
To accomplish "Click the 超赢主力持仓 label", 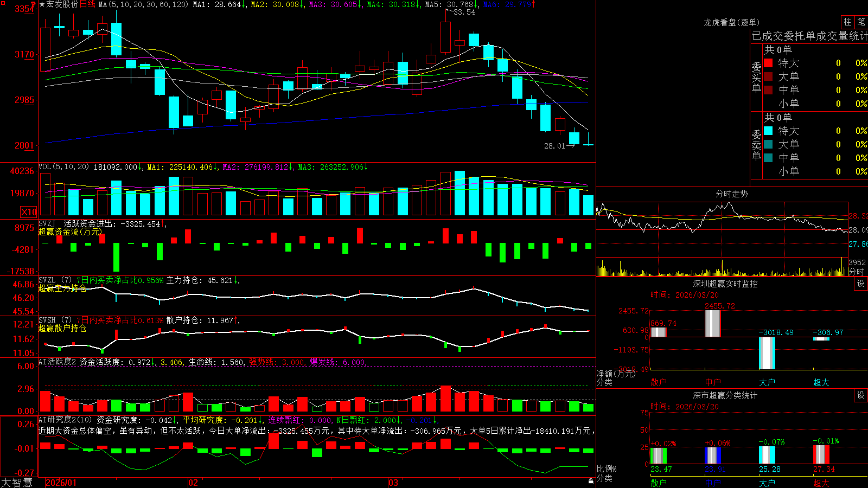I will tap(62, 288).
